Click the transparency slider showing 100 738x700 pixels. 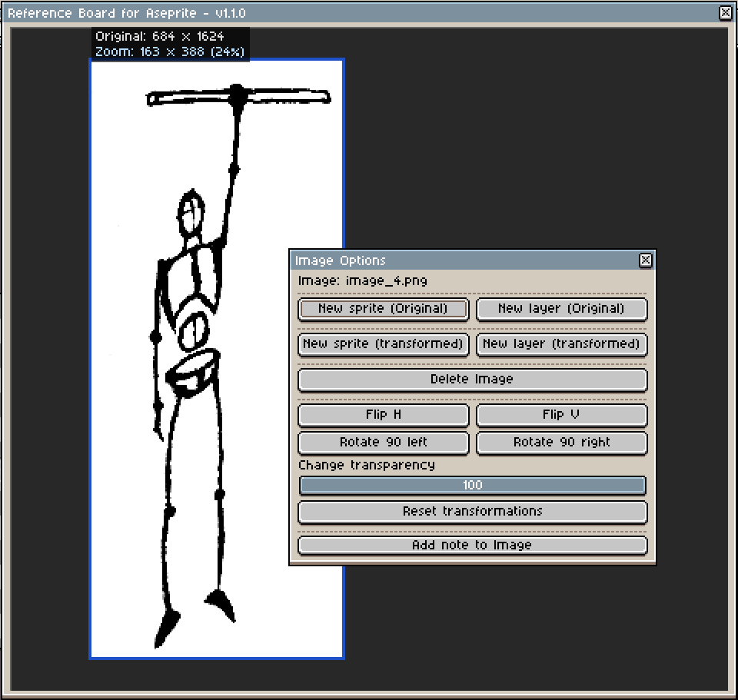(473, 485)
